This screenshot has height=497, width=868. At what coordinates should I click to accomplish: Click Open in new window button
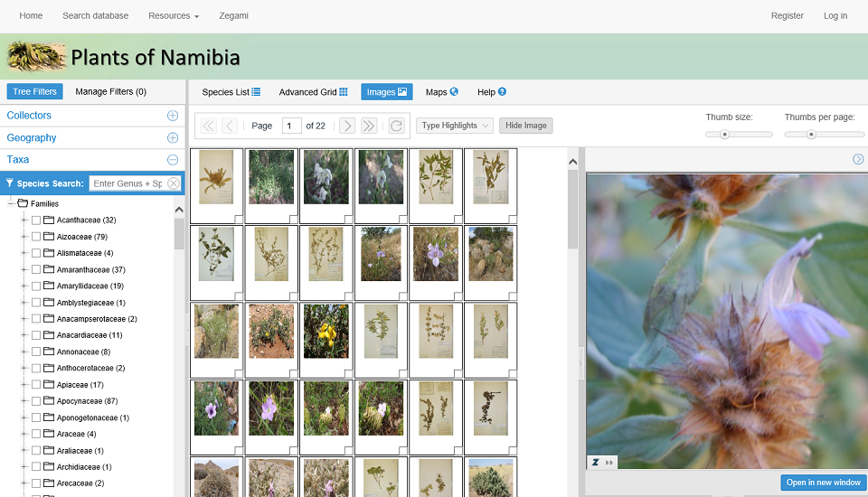tap(823, 482)
